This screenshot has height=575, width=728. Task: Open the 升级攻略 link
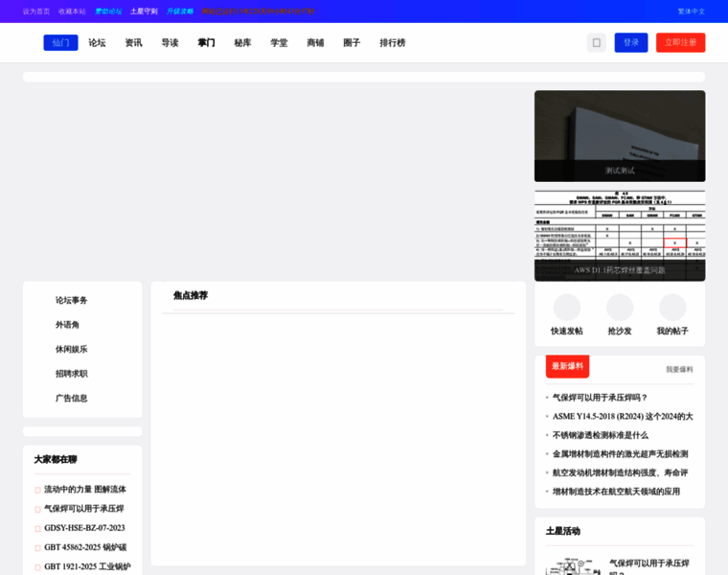[x=180, y=11]
